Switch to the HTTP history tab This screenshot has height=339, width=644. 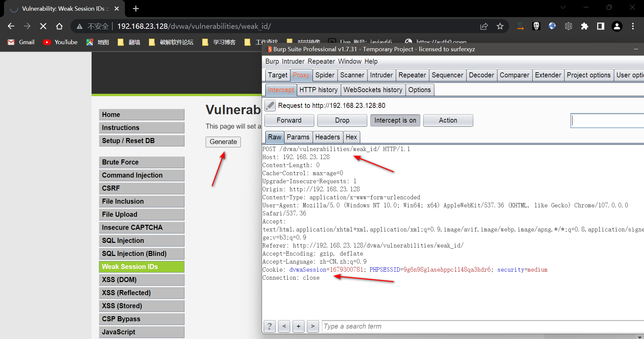pyautogui.click(x=318, y=90)
